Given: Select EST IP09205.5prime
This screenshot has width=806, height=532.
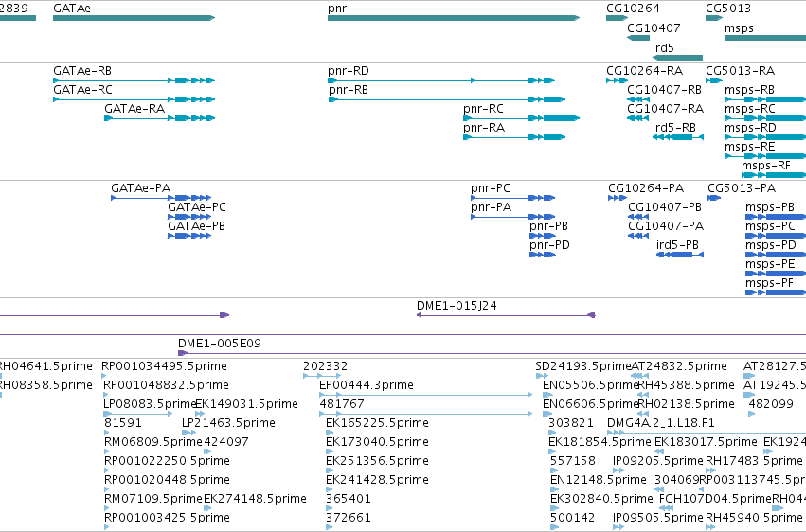Looking at the screenshot, I should 657,462.
